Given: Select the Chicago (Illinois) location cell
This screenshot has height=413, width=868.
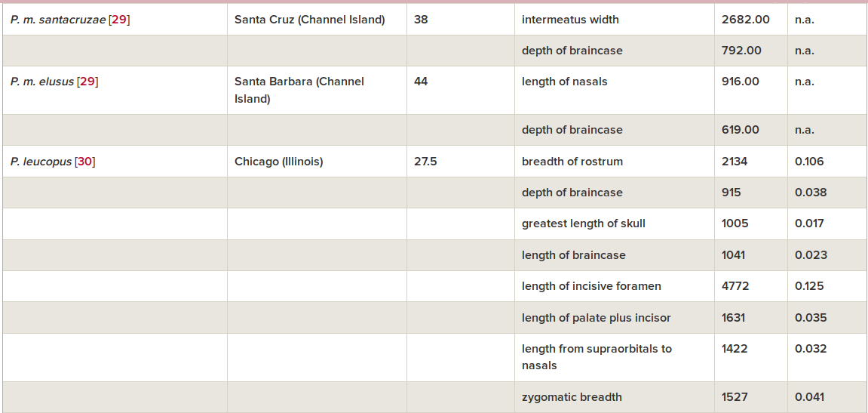Looking at the screenshot, I should [x=317, y=162].
